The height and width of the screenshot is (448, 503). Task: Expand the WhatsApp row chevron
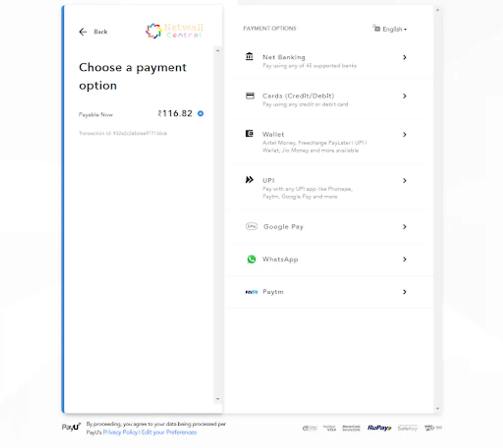coord(404,259)
